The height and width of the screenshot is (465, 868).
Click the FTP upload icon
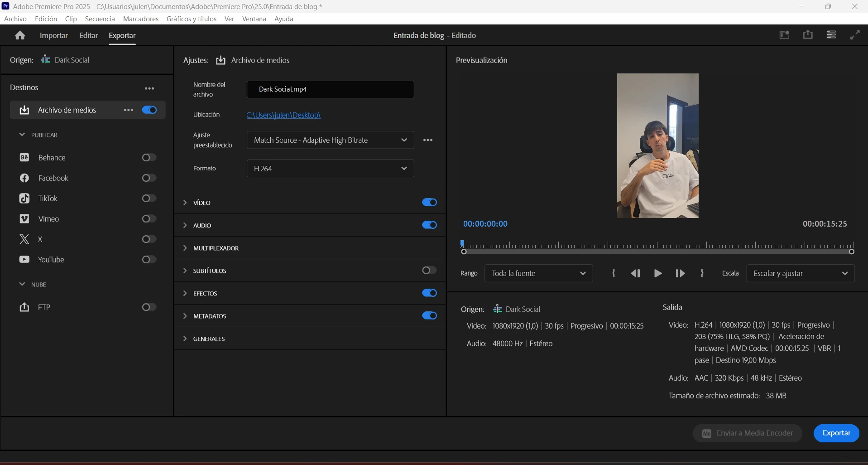(x=24, y=307)
